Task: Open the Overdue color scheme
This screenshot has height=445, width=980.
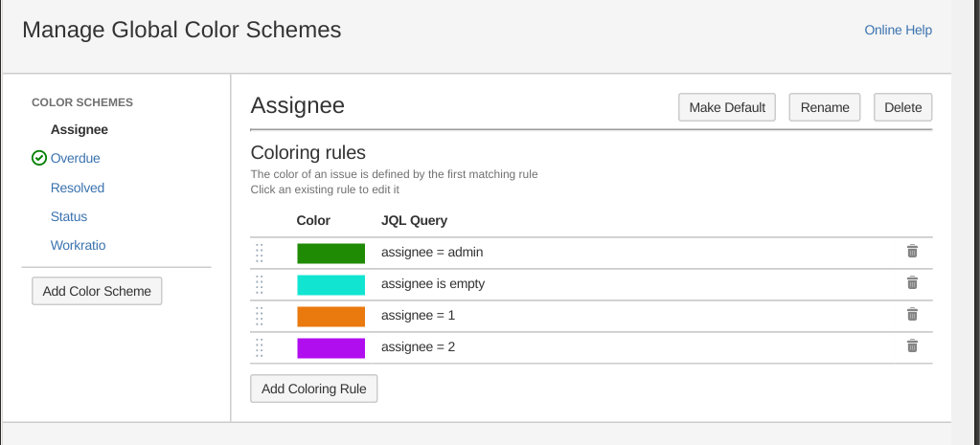Action: pyautogui.click(x=76, y=159)
